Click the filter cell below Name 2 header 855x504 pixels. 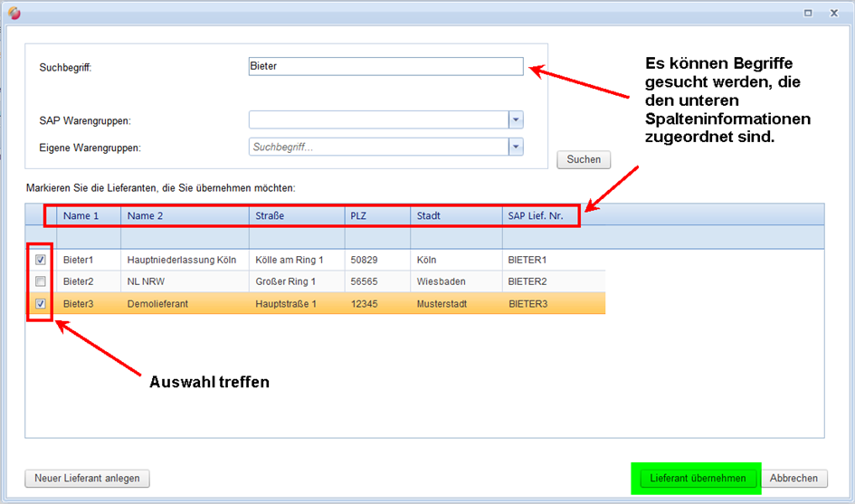(x=185, y=237)
